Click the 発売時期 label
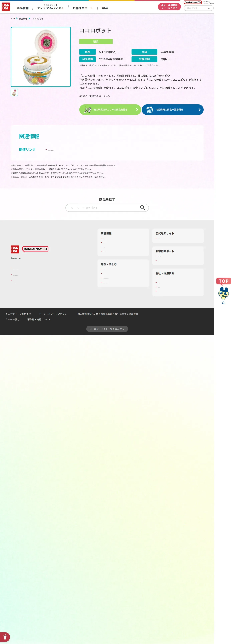This screenshot has width=231, height=644. 88,59
